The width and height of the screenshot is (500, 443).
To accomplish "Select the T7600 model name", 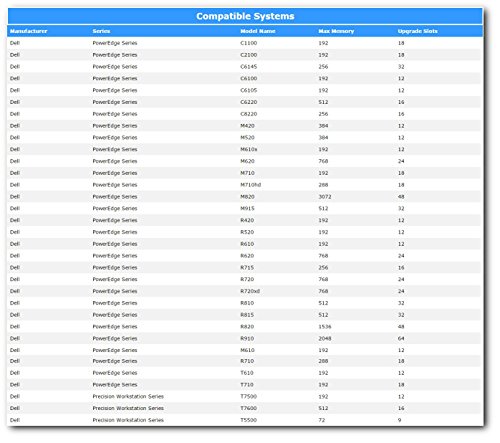I will (x=249, y=408).
